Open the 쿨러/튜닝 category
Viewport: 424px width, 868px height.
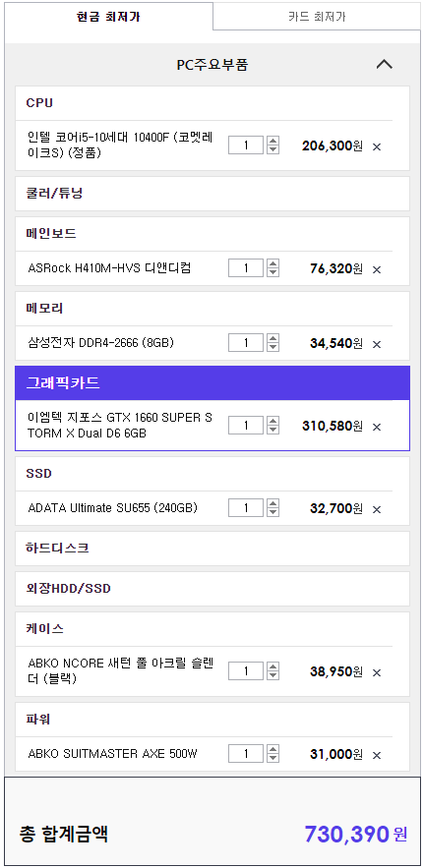212,194
